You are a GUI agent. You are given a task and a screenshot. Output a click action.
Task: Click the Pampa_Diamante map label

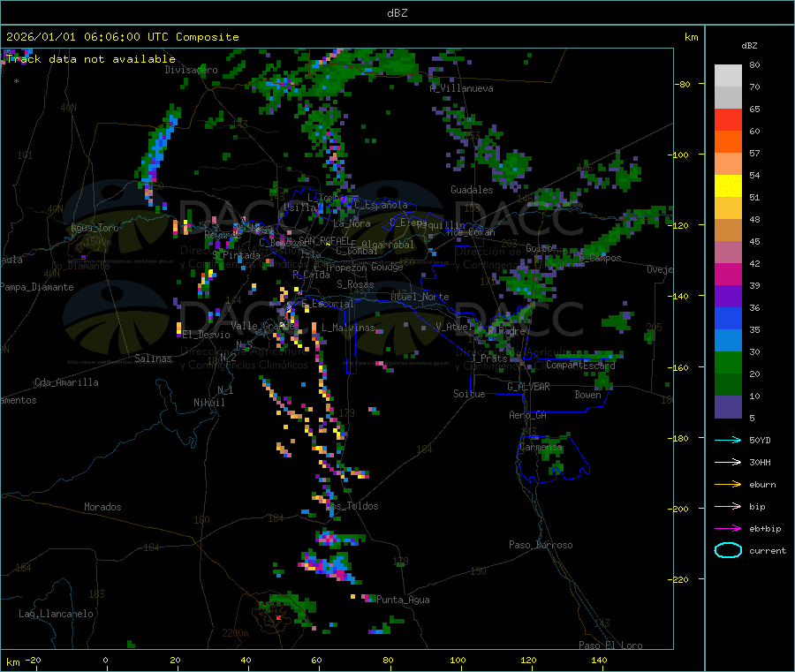click(x=37, y=287)
